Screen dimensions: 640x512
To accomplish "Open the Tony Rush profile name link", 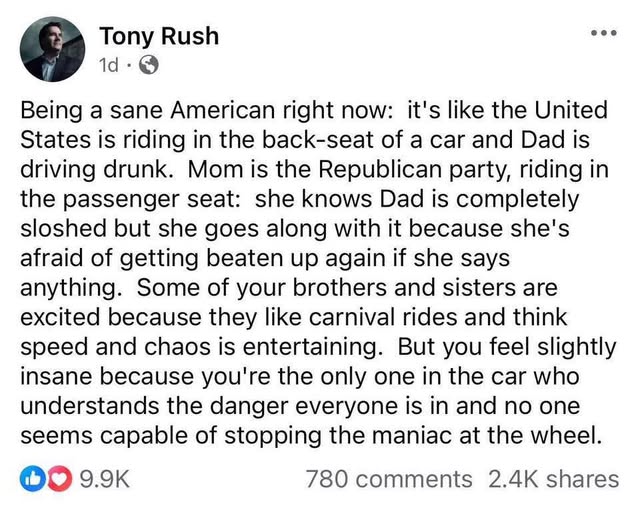I will click(x=158, y=37).
